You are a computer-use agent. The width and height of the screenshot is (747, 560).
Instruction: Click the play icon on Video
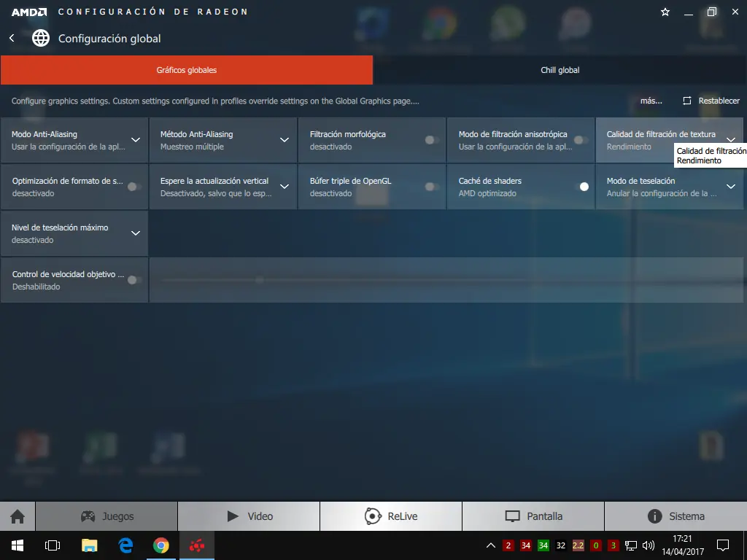(x=233, y=516)
